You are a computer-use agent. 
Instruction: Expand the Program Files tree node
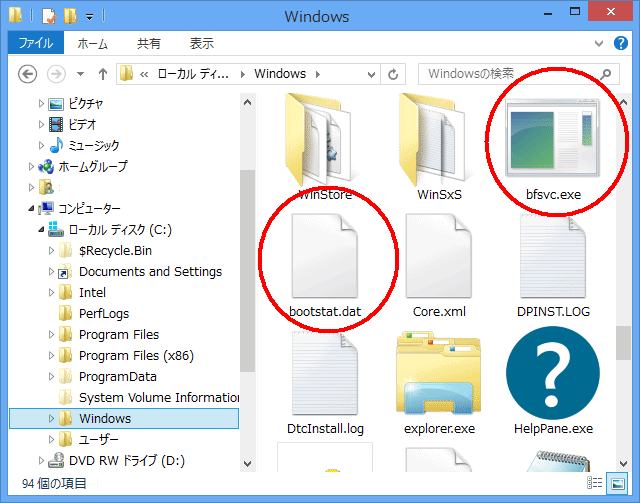51,334
